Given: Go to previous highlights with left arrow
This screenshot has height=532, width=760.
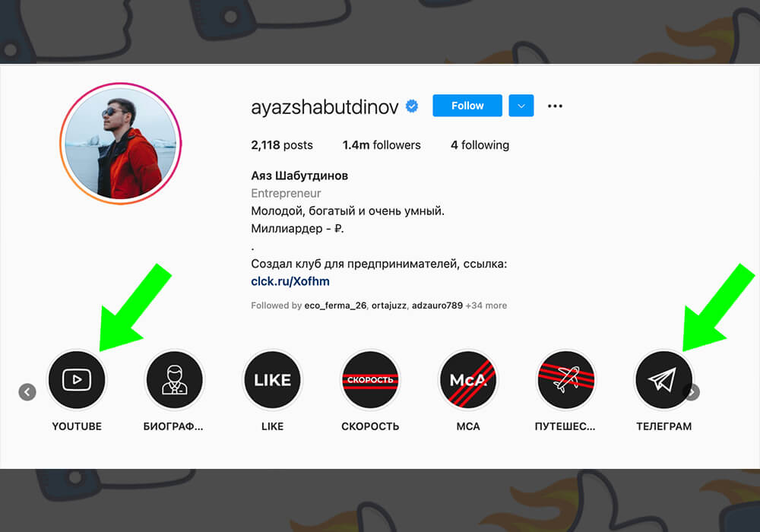Looking at the screenshot, I should point(27,391).
